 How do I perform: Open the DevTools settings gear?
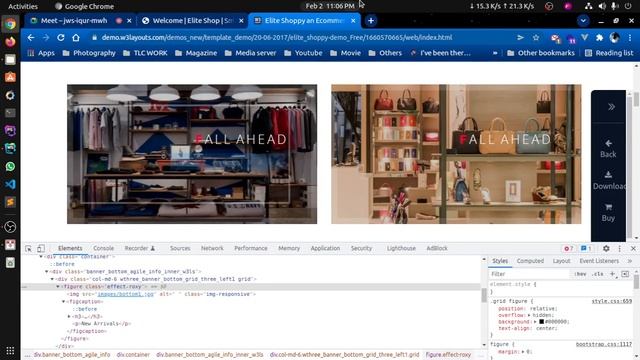(606, 248)
